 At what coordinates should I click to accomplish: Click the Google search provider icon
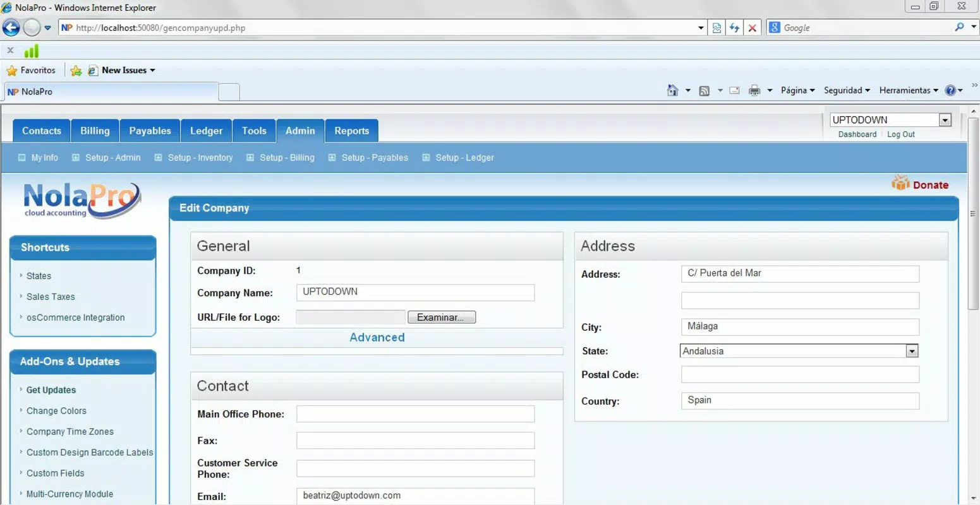coord(775,28)
